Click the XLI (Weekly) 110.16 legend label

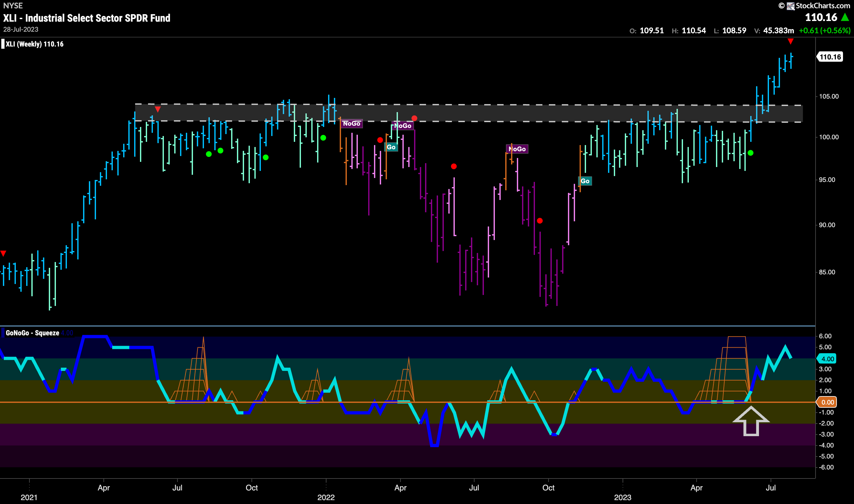click(x=35, y=44)
